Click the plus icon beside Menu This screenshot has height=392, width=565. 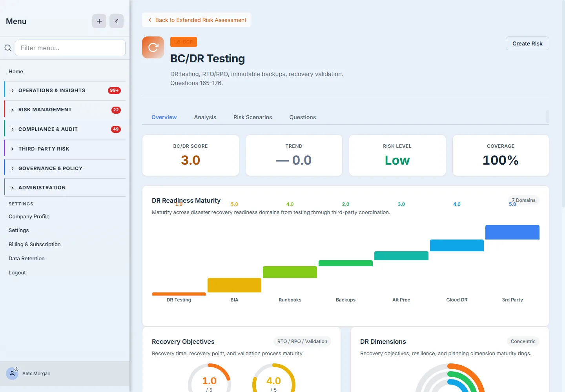[99, 21]
